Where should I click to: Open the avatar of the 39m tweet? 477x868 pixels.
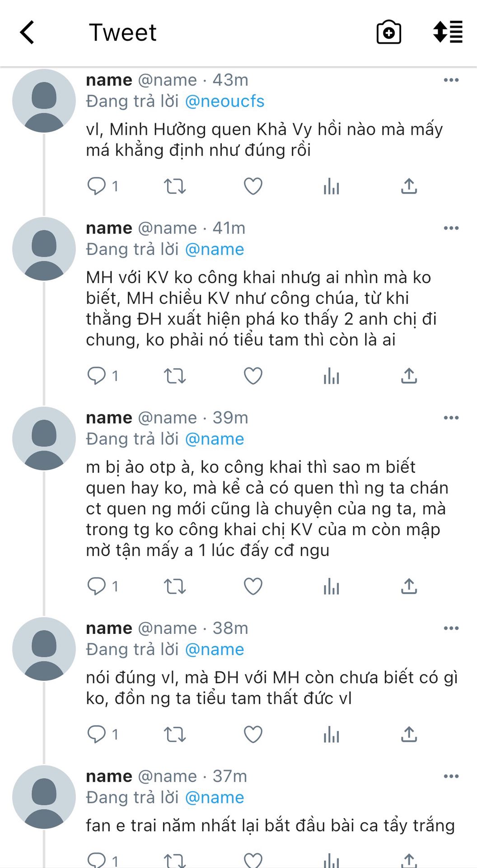[x=44, y=439]
